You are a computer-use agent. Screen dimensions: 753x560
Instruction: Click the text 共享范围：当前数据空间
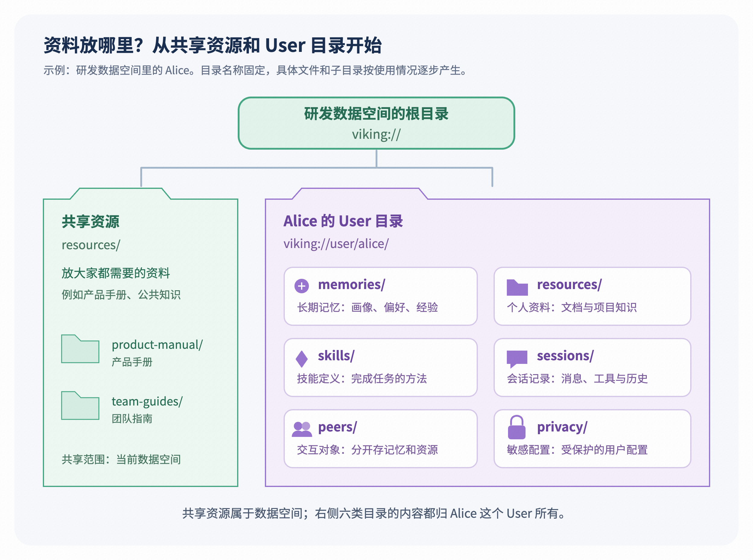(x=121, y=459)
